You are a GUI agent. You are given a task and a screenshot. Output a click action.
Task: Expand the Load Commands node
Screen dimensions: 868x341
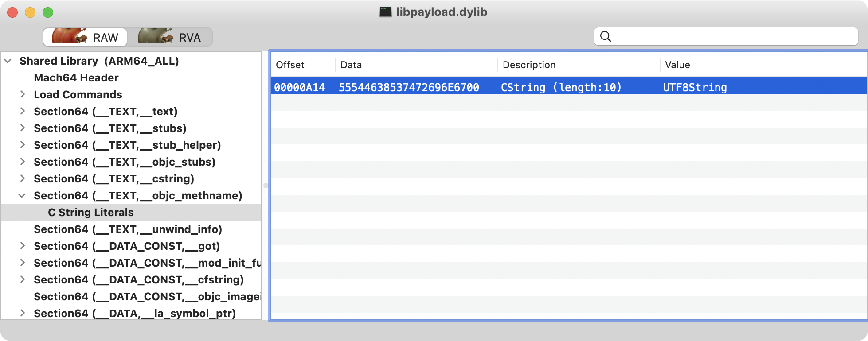pos(22,94)
